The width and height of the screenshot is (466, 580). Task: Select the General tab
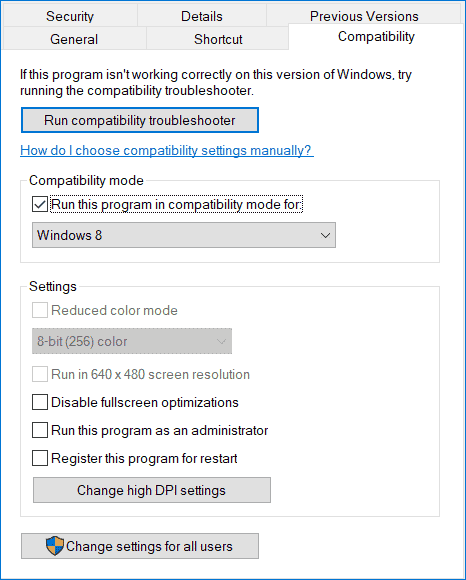(x=74, y=39)
